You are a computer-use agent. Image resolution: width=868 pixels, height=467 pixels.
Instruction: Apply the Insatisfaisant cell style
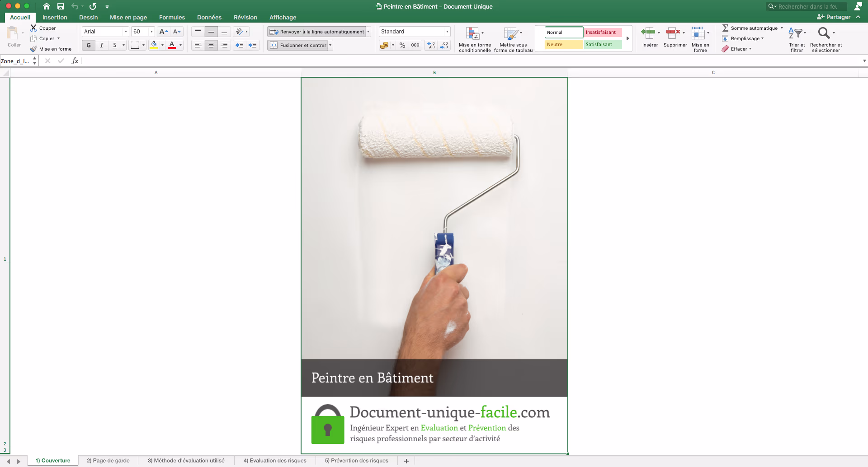pyautogui.click(x=603, y=32)
